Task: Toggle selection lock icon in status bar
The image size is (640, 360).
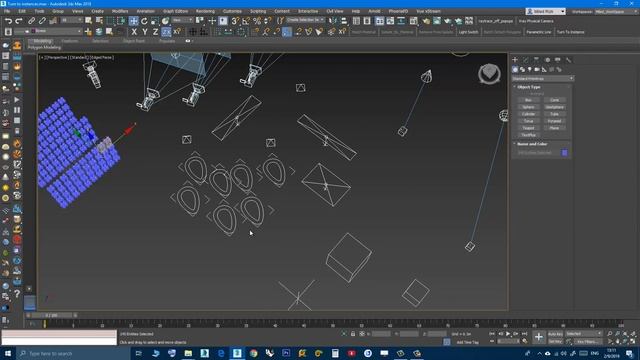Action: coord(353,334)
